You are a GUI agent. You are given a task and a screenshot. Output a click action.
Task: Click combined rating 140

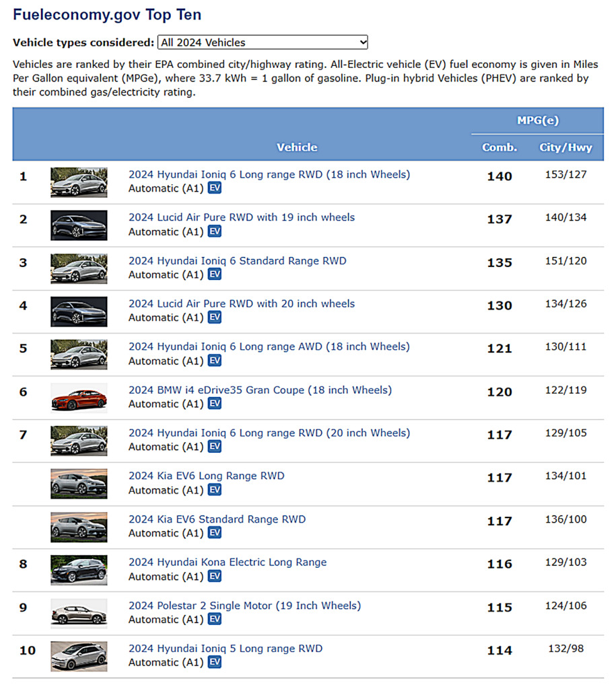point(500,176)
